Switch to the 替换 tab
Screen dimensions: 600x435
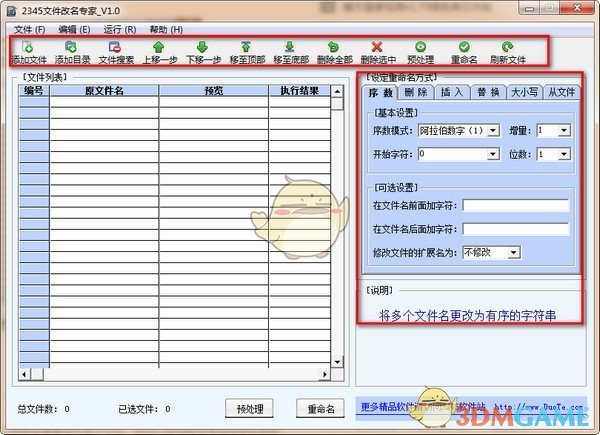tap(489, 92)
